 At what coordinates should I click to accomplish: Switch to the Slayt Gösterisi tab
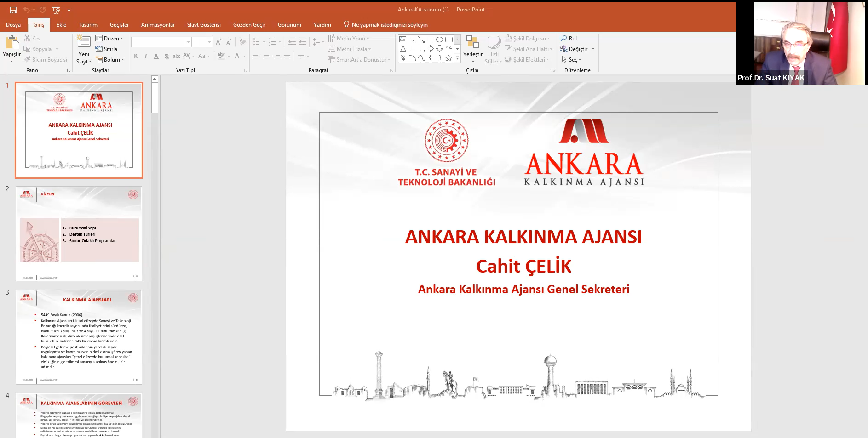tap(204, 25)
